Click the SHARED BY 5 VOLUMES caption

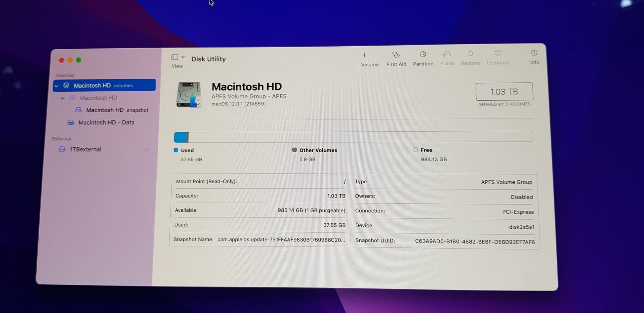(x=505, y=104)
